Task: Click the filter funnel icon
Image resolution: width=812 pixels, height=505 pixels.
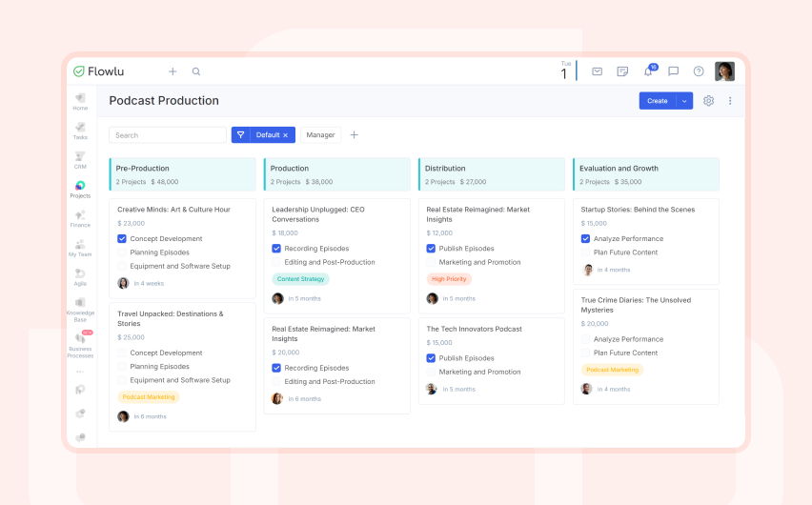Action: pyautogui.click(x=241, y=134)
